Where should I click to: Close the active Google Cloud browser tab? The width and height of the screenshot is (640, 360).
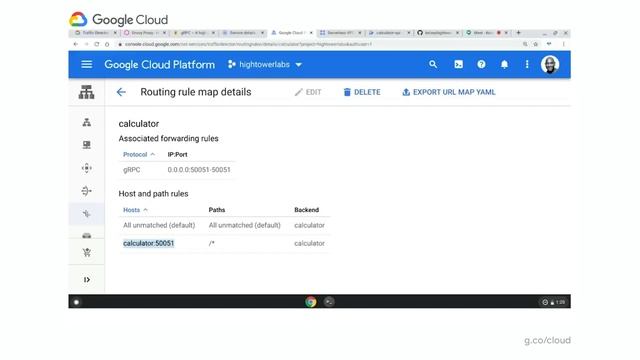(x=311, y=33)
